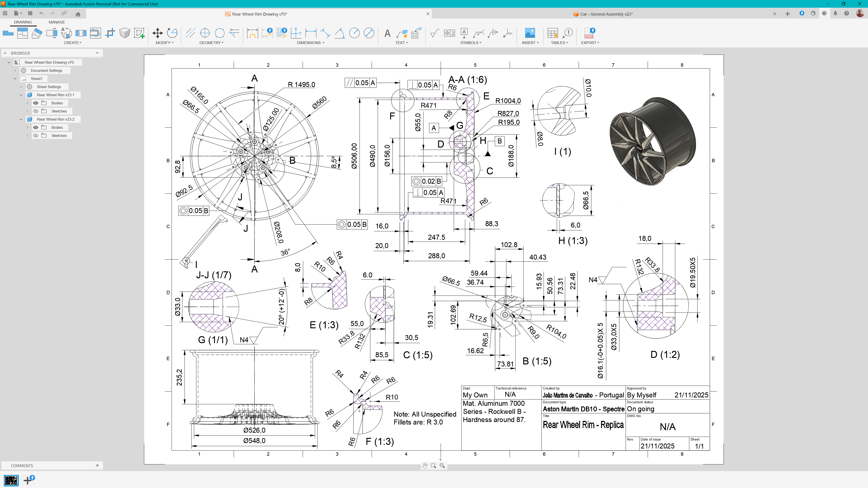This screenshot has height=488, width=868.
Task: Collapse the Sheet1 tree node
Action: [x=15, y=79]
